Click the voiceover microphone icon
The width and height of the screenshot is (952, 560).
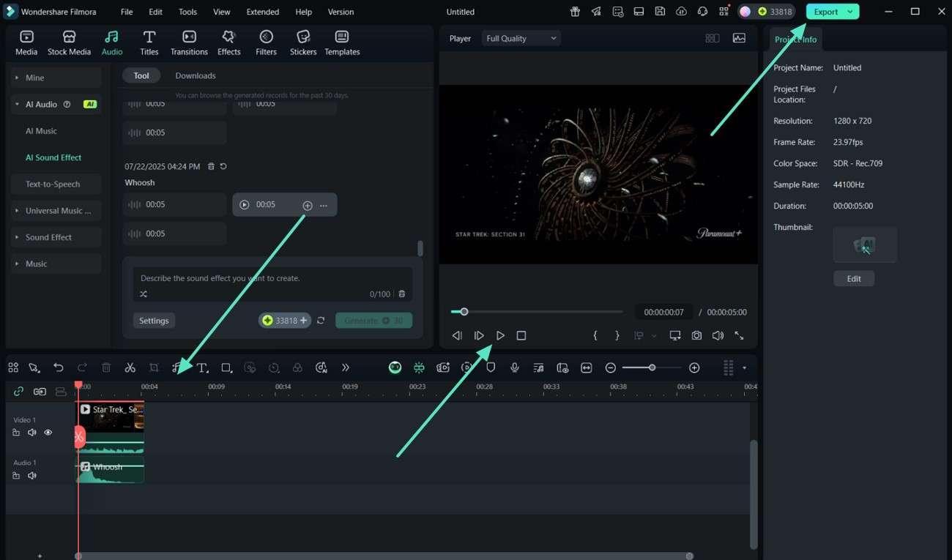coord(515,367)
